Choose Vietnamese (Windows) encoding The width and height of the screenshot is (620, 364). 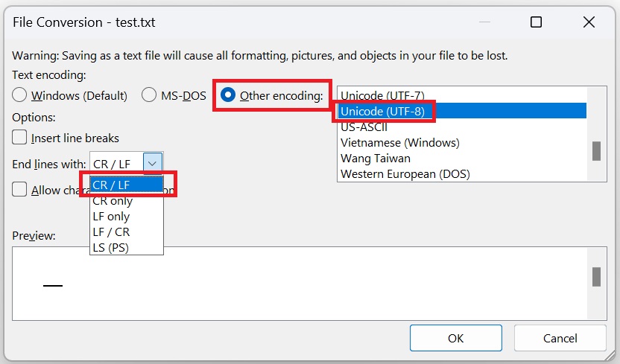(x=399, y=142)
